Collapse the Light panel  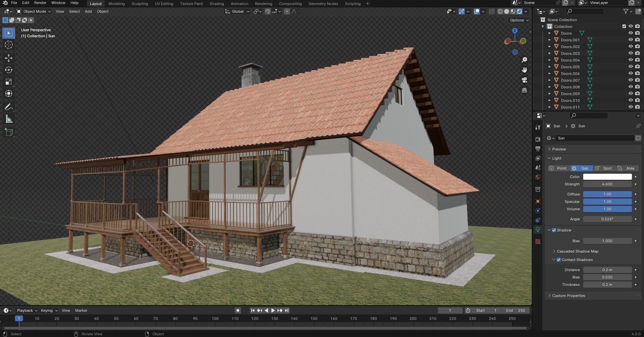click(x=557, y=158)
